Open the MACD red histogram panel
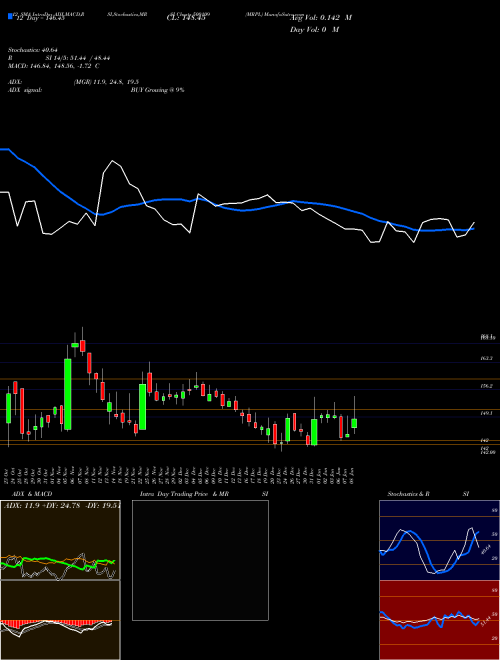This screenshot has width=500, height=660. click(60, 620)
